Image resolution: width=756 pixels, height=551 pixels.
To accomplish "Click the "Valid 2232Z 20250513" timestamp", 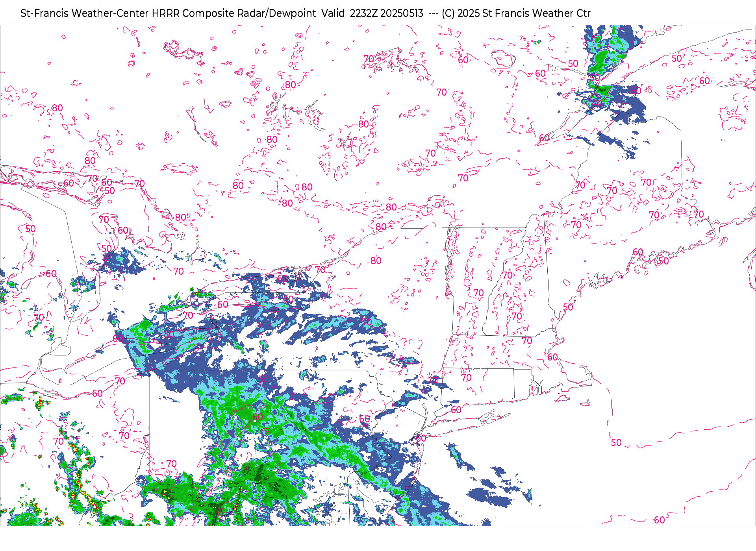I will point(372,13).
